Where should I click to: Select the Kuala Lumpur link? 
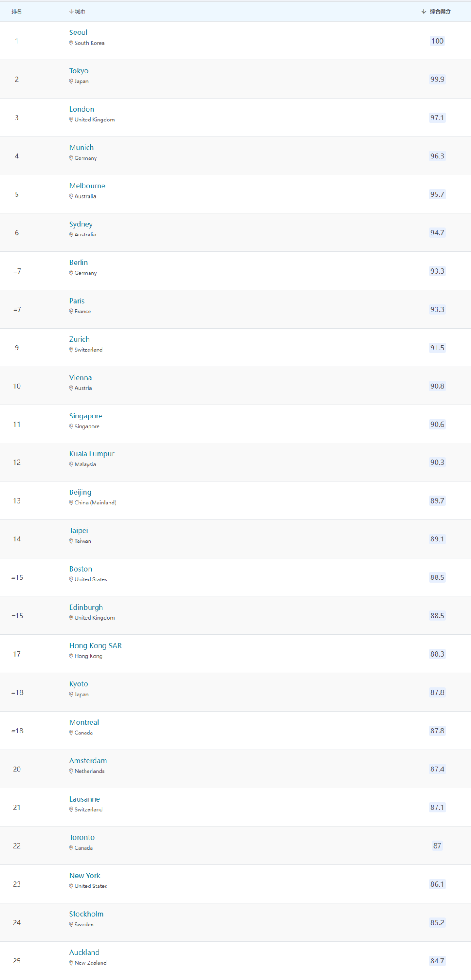pyautogui.click(x=92, y=454)
